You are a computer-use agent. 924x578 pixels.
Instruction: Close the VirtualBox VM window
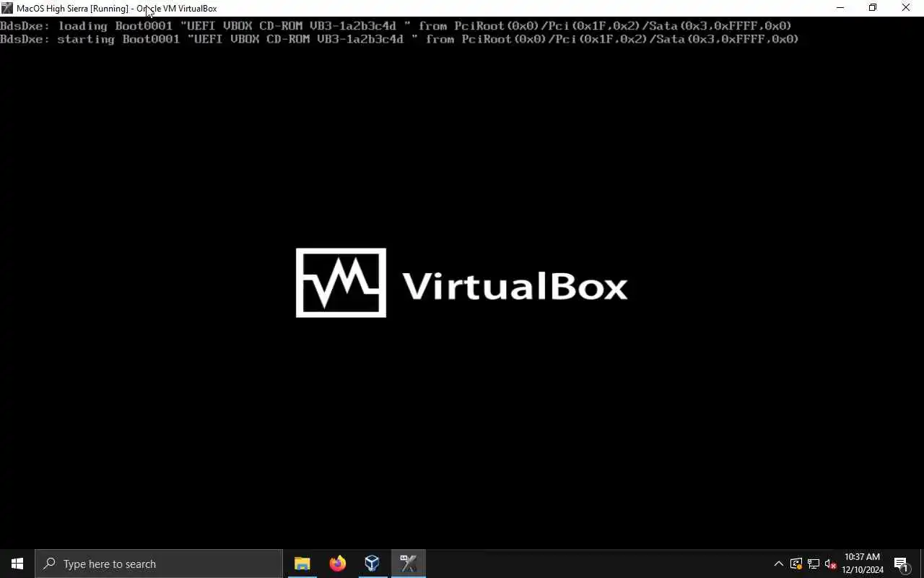906,8
